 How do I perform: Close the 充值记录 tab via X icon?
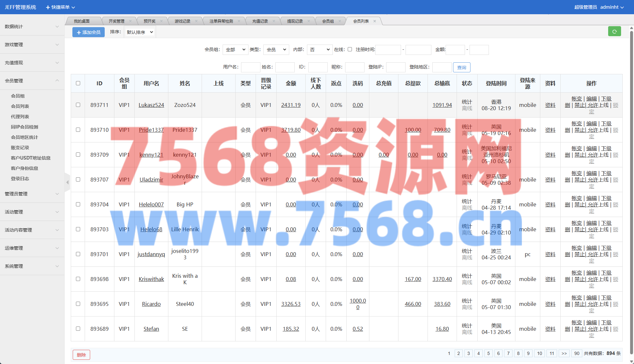tap(274, 21)
